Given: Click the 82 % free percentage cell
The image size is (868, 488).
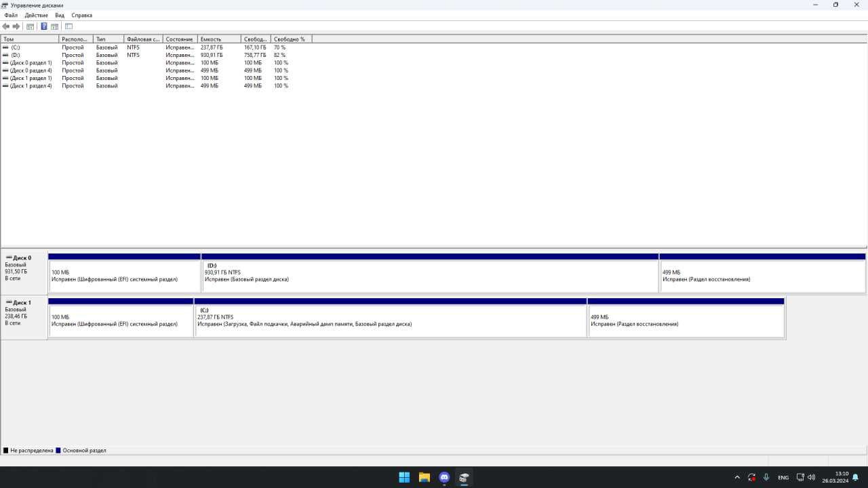Looking at the screenshot, I should pyautogui.click(x=279, y=55).
